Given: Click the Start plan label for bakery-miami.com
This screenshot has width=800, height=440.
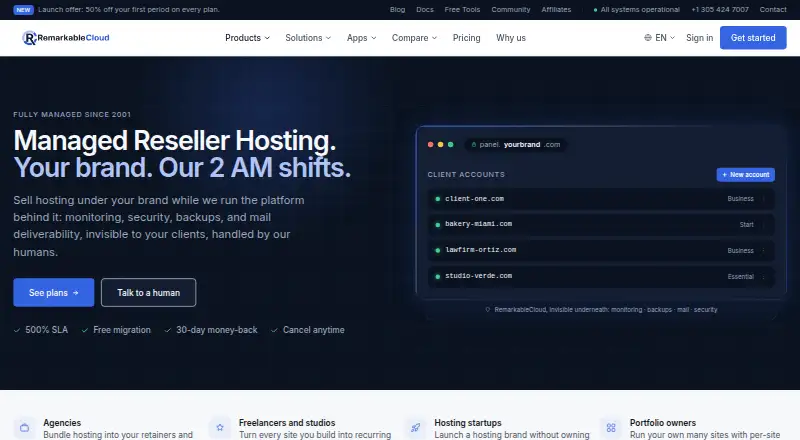Looking at the screenshot, I should tap(746, 225).
